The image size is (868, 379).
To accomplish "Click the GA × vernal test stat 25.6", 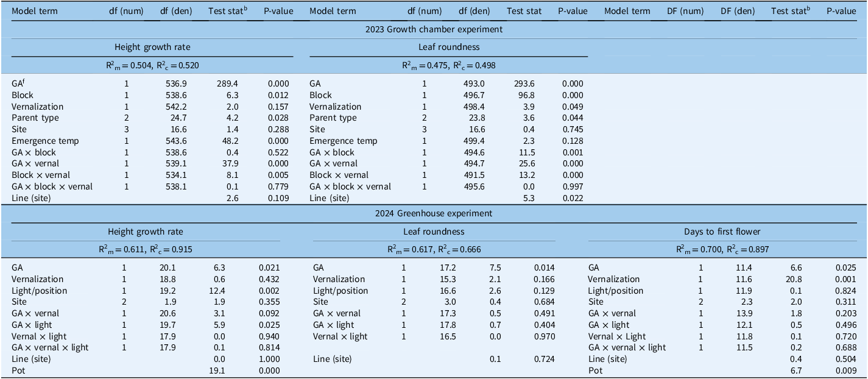I will pyautogui.click(x=528, y=163).
